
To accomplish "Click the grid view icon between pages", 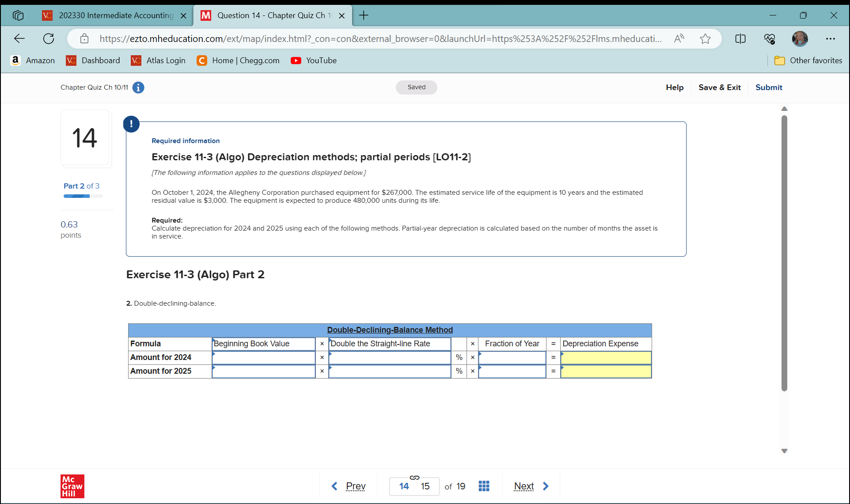I will (x=484, y=486).
